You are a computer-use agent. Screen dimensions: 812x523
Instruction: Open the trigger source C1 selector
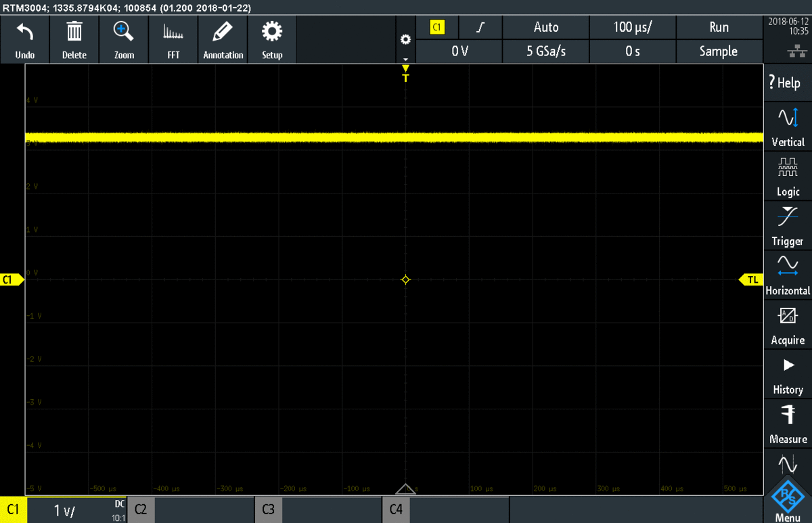tap(437, 27)
